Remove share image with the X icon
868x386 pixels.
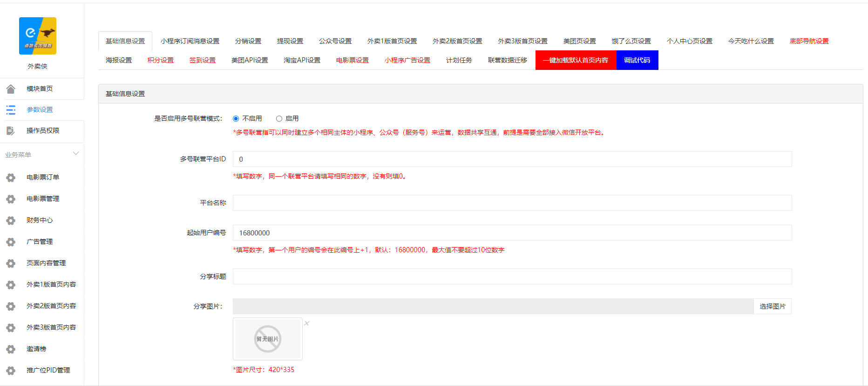click(307, 323)
